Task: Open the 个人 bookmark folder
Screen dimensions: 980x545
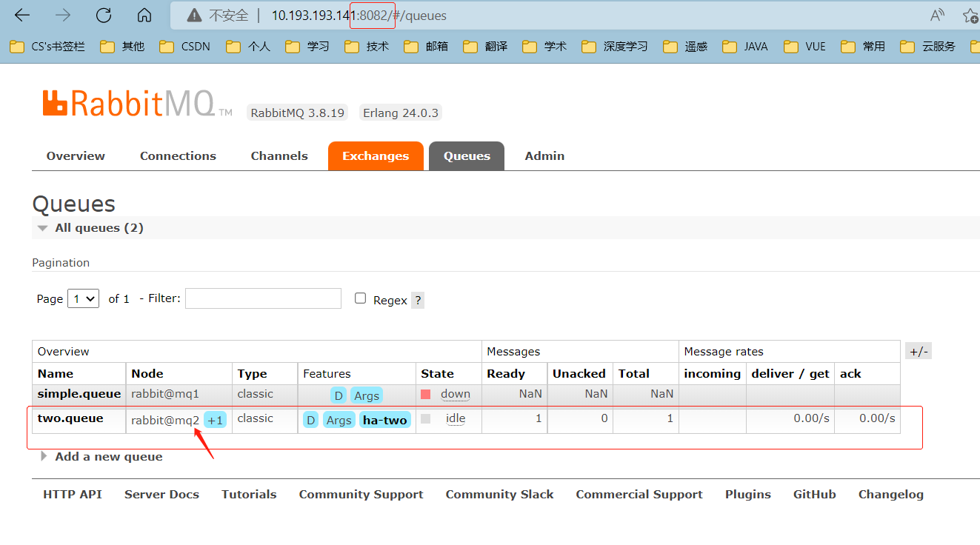Action: [248, 46]
